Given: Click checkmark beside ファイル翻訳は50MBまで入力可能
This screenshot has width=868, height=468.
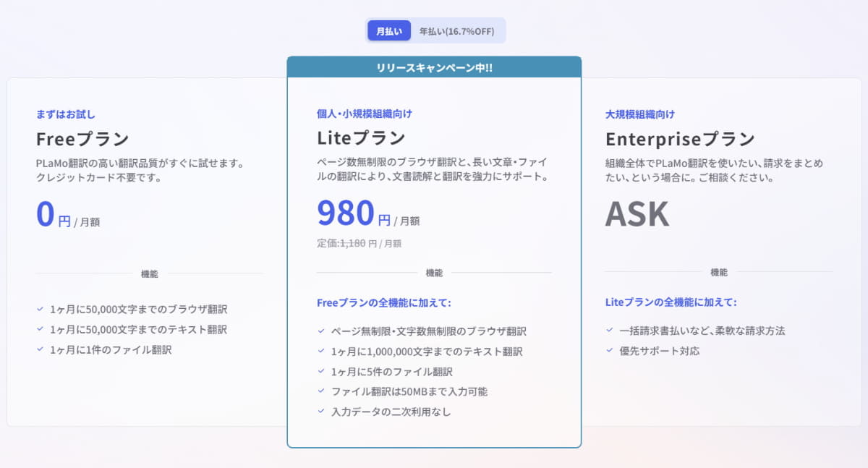Looking at the screenshot, I should (x=320, y=391).
